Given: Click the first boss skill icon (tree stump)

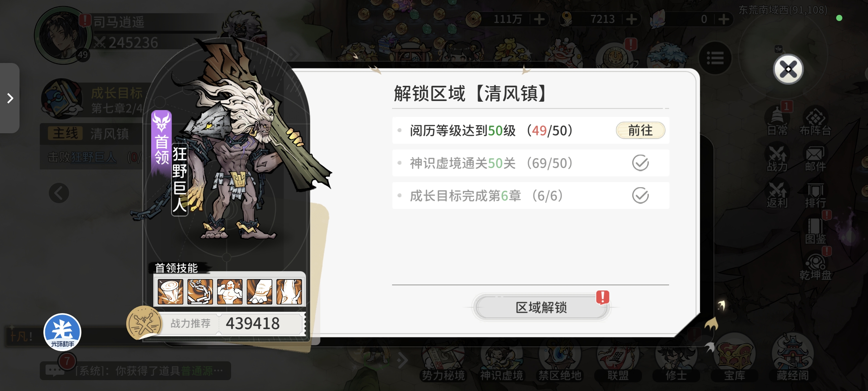Looking at the screenshot, I should click(170, 291).
